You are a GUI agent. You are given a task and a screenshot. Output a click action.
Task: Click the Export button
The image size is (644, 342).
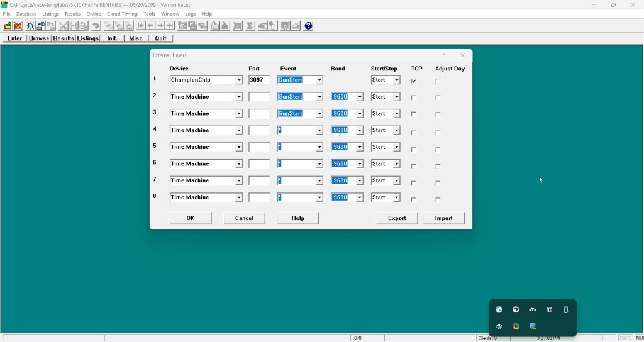click(x=397, y=218)
